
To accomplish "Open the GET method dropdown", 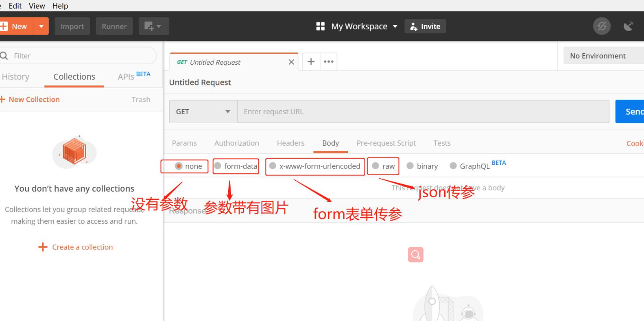I will 203,111.
